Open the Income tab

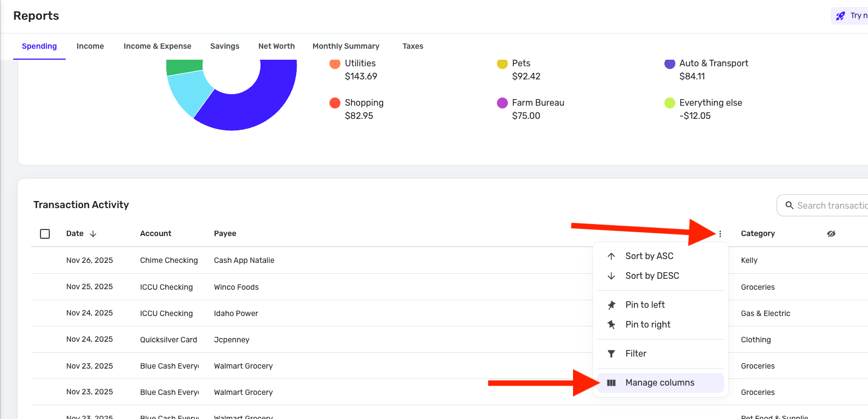point(90,46)
